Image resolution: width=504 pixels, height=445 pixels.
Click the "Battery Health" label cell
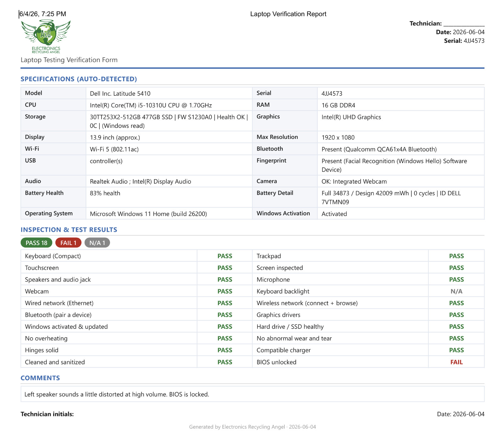tap(53, 197)
